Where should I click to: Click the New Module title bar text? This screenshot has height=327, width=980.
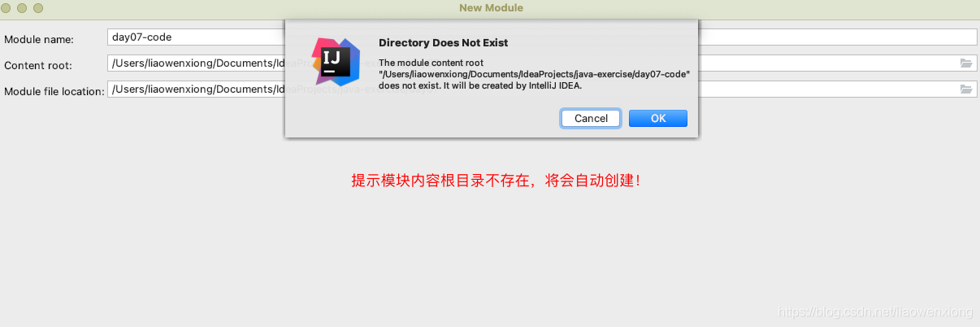click(x=491, y=7)
